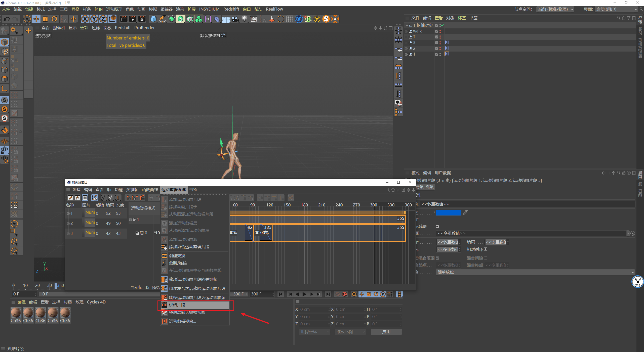This screenshot has width=644, height=352.
Task: Enable the 混合间隙 checkbox
Action: click(486, 258)
